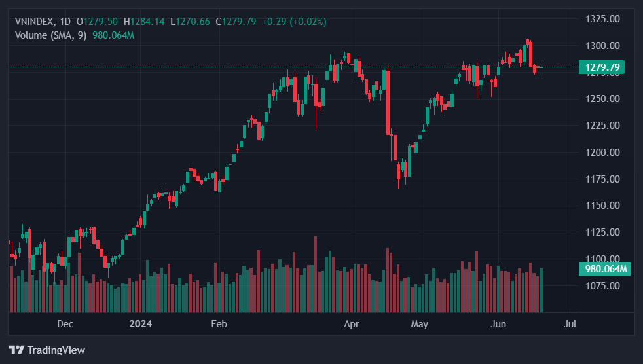The height and width of the screenshot is (364, 643).
Task: Click the TradingView logo icon
Action: [x=16, y=350]
